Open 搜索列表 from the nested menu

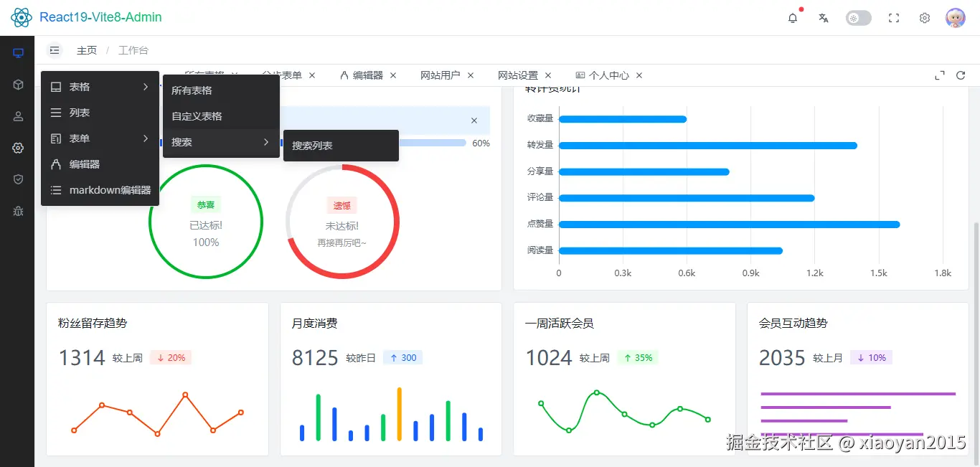coord(341,146)
